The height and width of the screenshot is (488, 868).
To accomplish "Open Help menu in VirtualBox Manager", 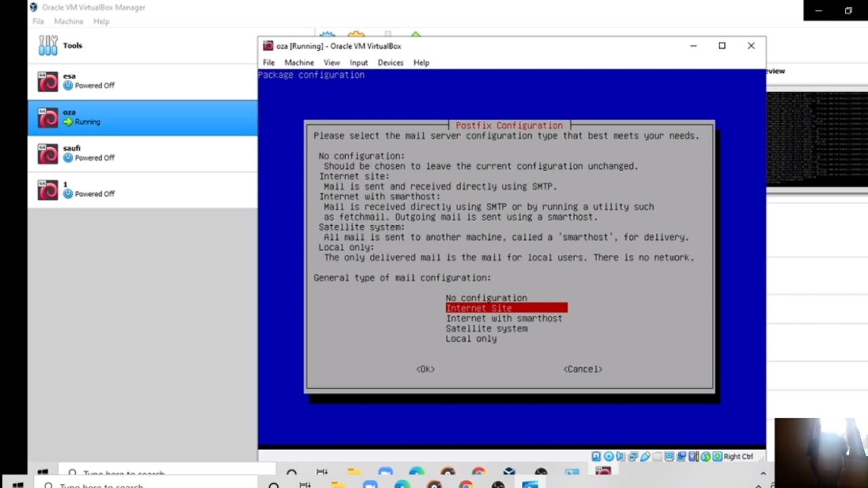I will [x=101, y=22].
